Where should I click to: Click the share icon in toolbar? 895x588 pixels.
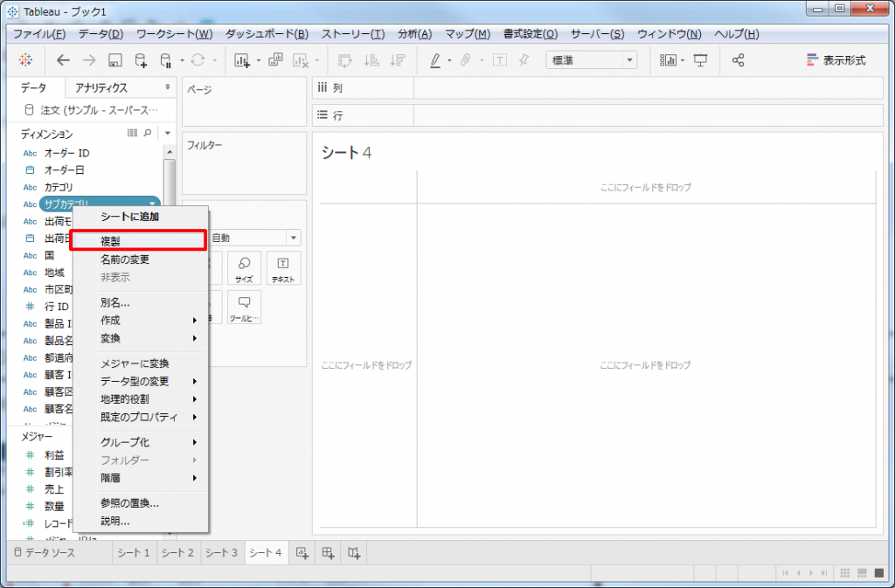pos(739,60)
